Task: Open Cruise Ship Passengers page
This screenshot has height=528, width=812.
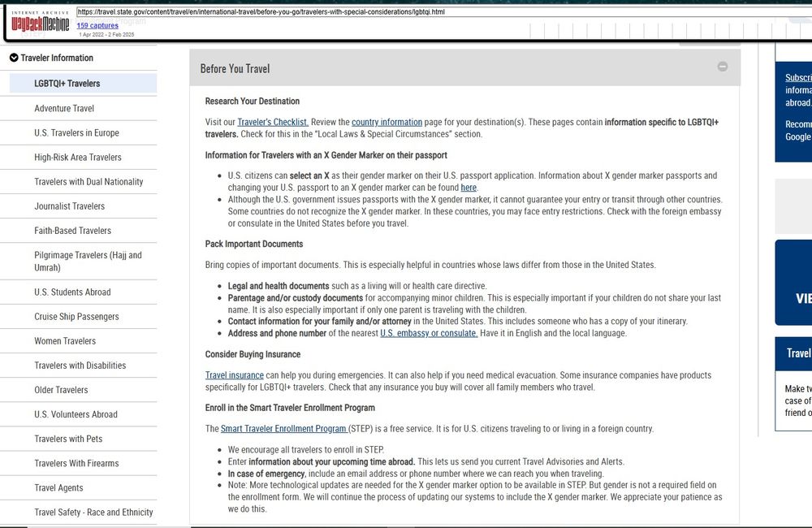Action: coord(76,316)
